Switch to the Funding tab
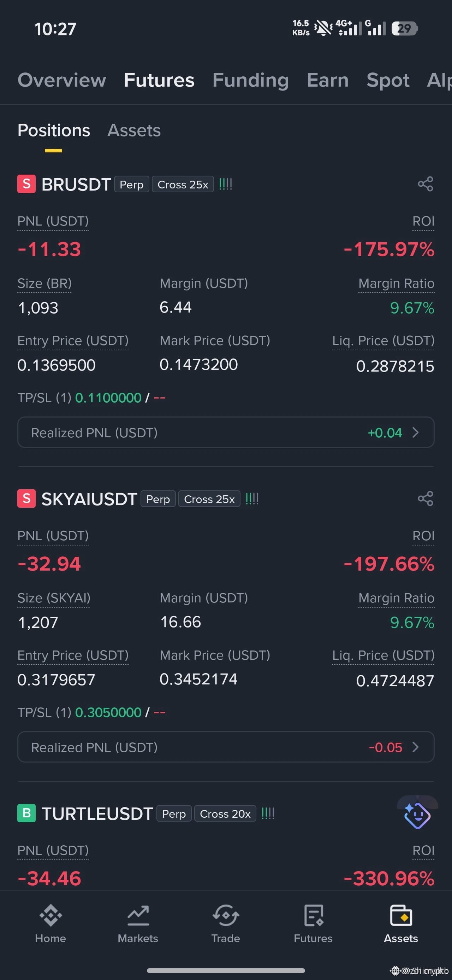This screenshot has width=452, height=980. point(250,80)
